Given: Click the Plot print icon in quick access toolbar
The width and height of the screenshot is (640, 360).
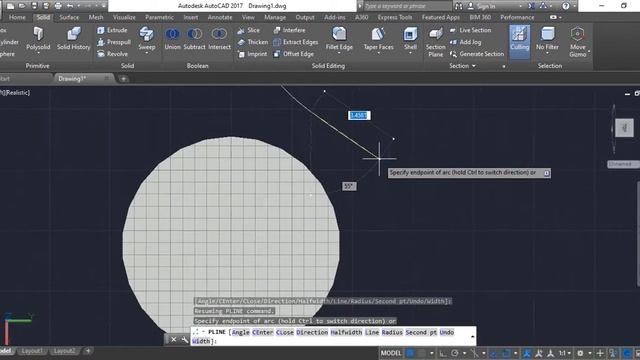Looking at the screenshot, I should [58, 6].
